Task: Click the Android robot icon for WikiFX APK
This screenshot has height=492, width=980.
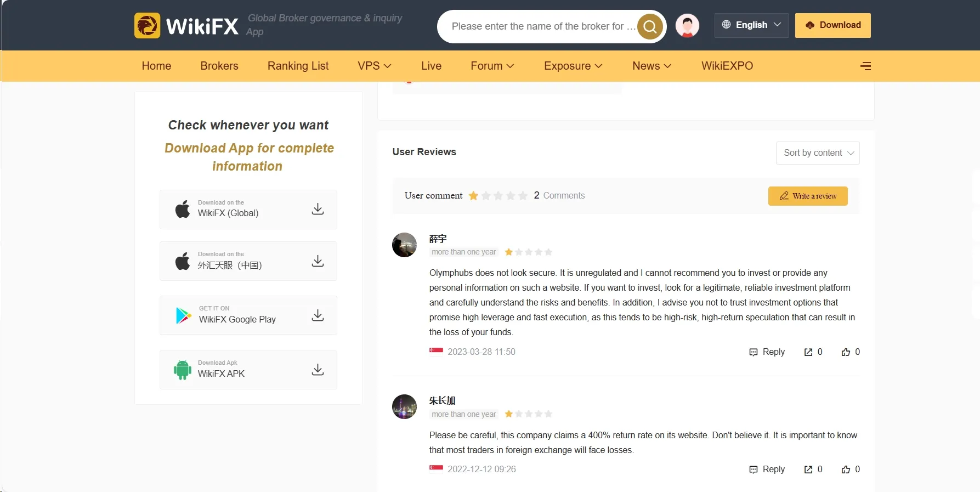Action: [183, 370]
